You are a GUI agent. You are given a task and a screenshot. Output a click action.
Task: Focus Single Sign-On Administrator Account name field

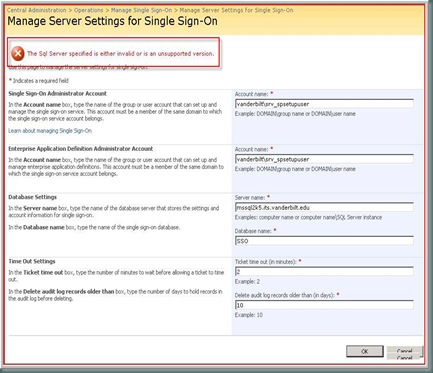click(x=324, y=104)
